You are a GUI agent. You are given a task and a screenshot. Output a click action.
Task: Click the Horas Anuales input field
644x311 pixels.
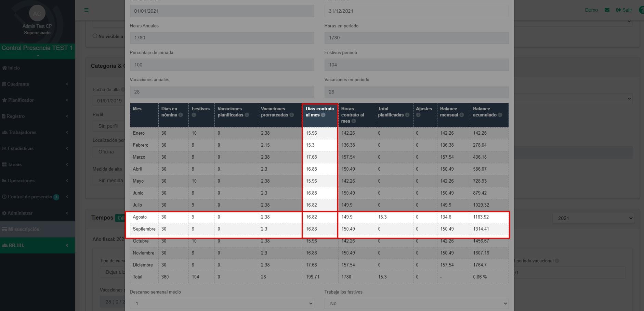pos(222,38)
